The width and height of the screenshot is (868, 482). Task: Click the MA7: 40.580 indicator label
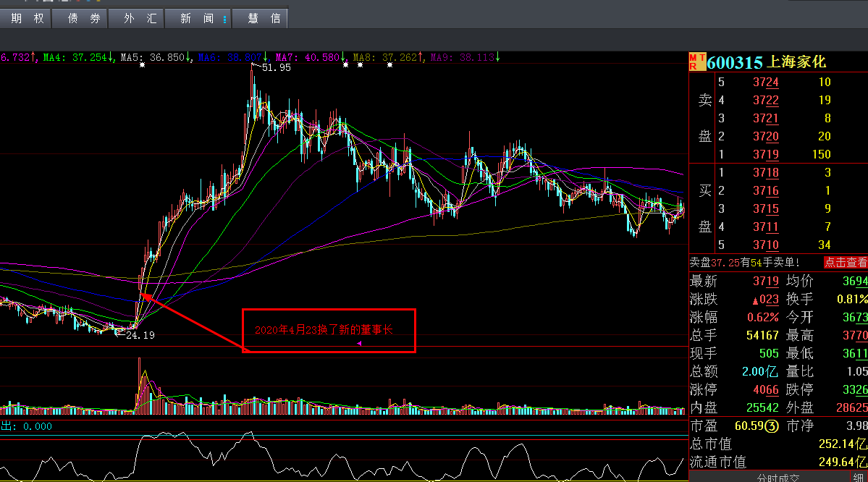pyautogui.click(x=311, y=58)
